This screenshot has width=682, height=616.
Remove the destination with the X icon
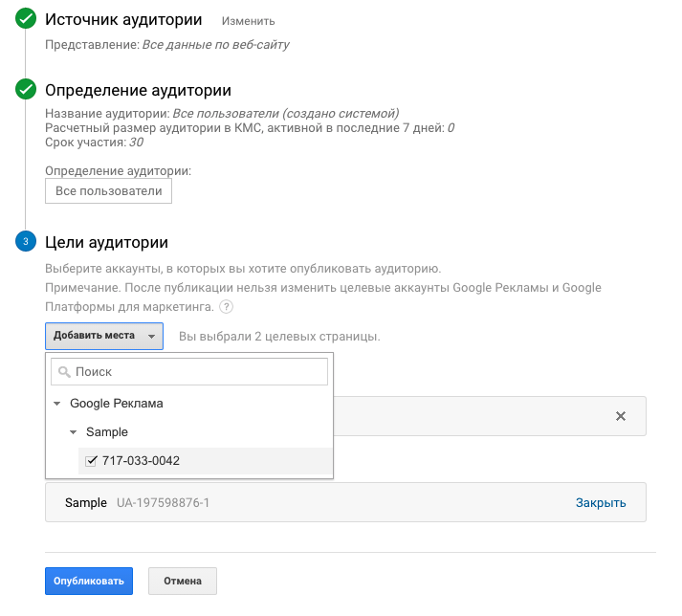620,416
